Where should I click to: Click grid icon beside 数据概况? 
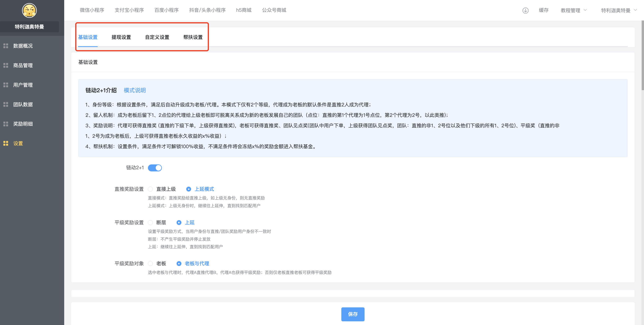(6, 46)
